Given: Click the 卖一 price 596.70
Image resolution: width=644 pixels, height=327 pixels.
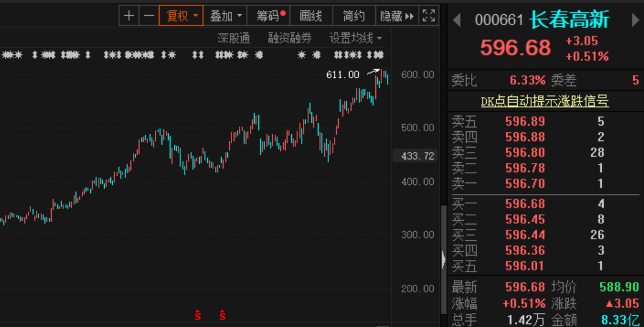Looking at the screenshot, I should click(525, 184).
